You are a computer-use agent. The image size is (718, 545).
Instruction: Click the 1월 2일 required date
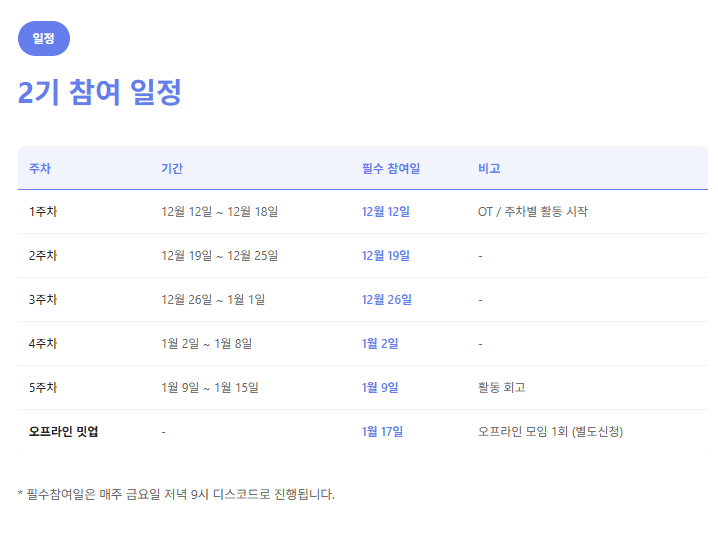pyautogui.click(x=380, y=344)
